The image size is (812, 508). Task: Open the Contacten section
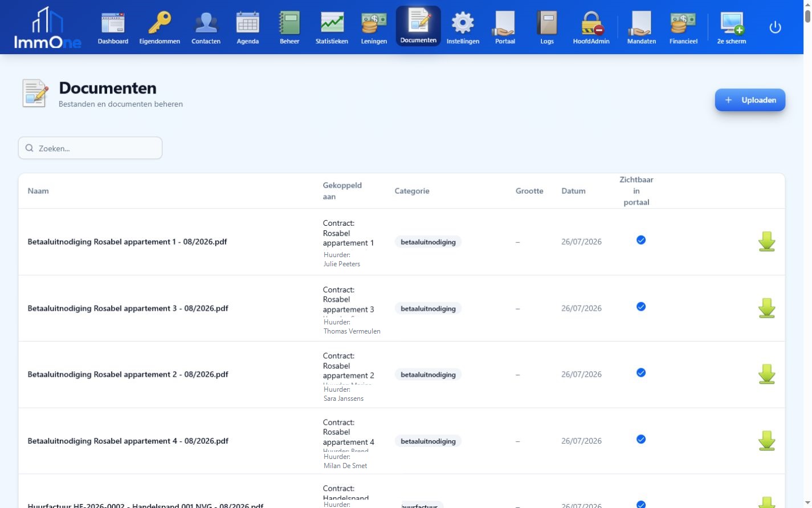[x=206, y=27]
